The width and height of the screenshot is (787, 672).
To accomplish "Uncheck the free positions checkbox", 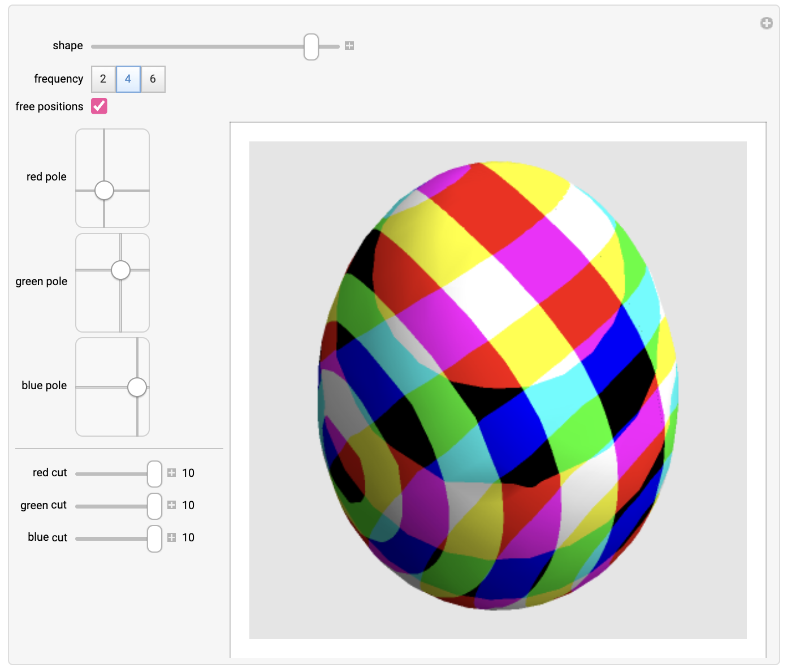I will click(x=100, y=106).
